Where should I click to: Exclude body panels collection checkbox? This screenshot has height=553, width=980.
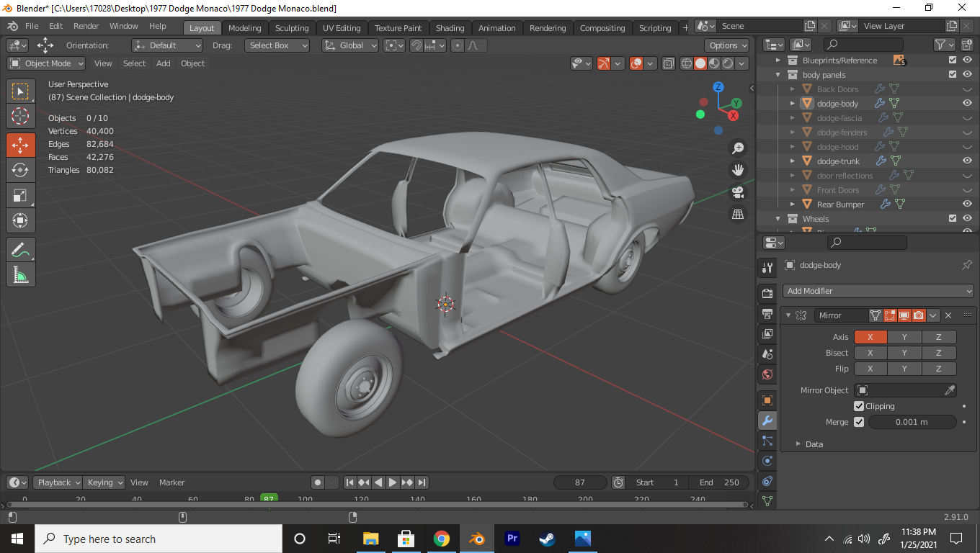pyautogui.click(x=953, y=75)
